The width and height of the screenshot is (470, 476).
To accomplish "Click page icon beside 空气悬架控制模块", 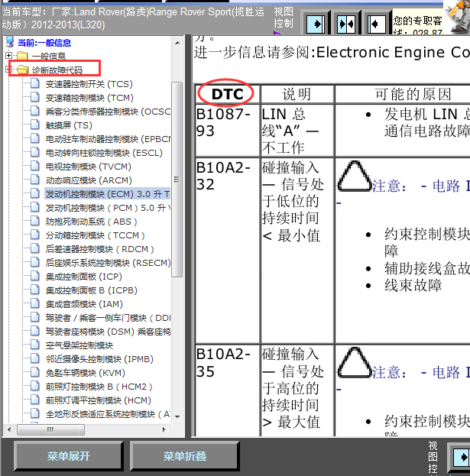I will pos(35,345).
